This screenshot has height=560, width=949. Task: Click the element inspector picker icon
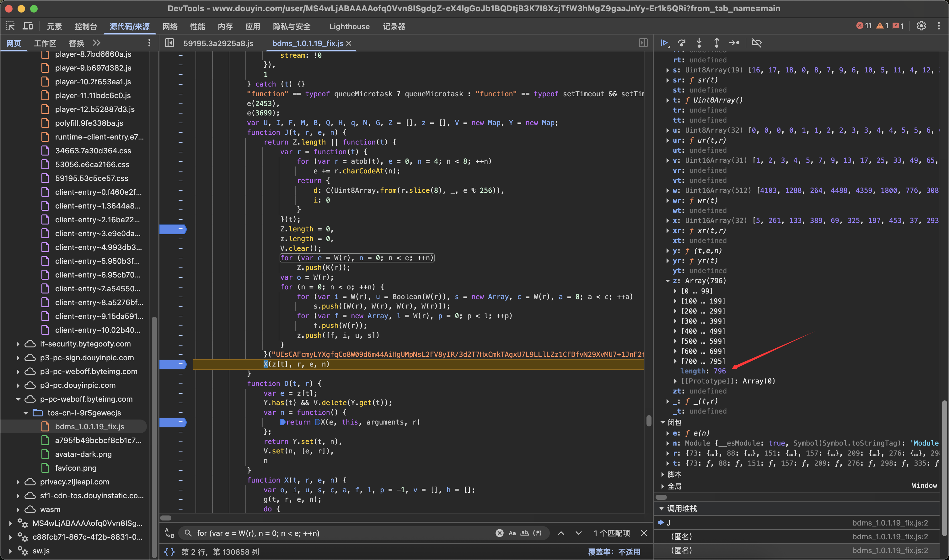click(10, 26)
